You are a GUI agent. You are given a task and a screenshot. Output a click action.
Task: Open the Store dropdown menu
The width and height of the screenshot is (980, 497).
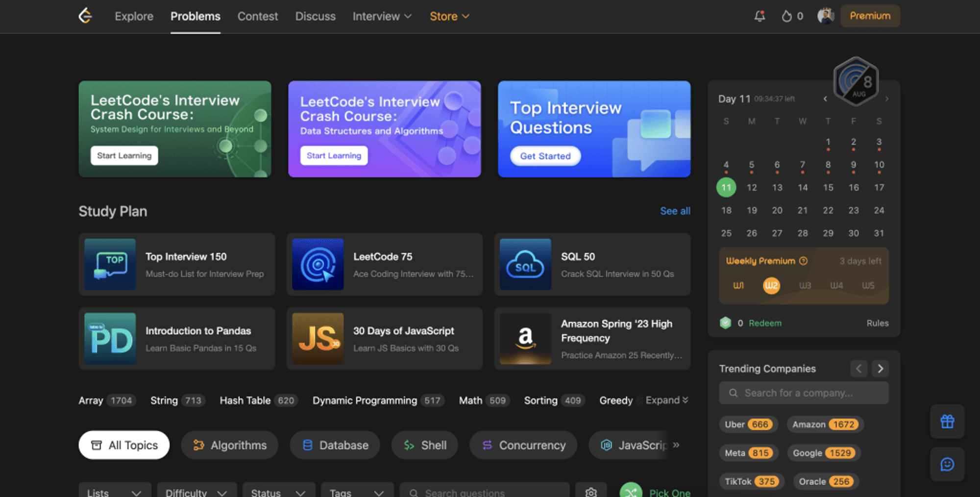pos(449,16)
